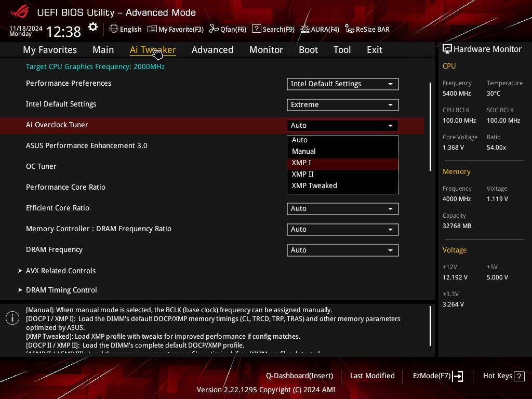The image size is (532, 399).
Task: Click CPU Frequency value 5400 MHz
Action: (x=457, y=94)
